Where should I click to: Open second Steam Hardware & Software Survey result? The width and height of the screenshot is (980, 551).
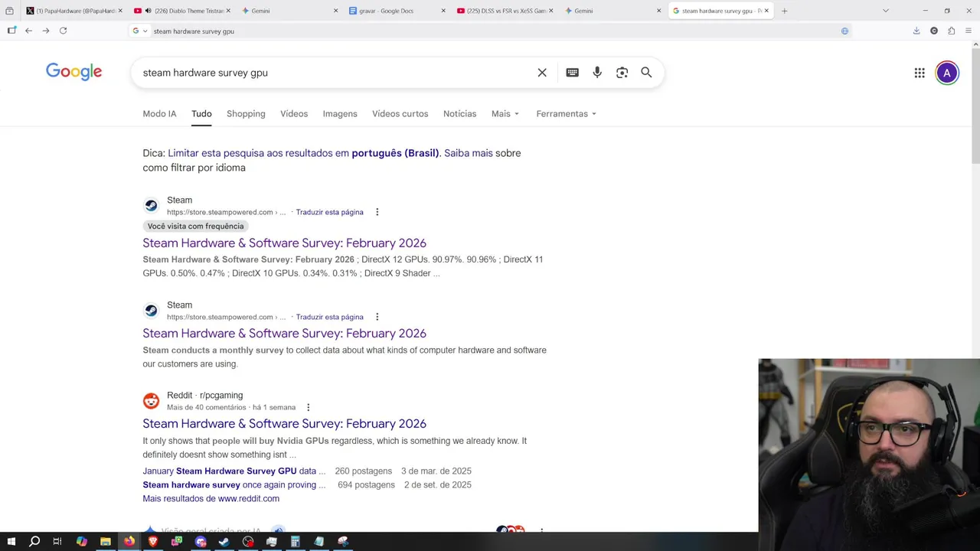pos(284,333)
